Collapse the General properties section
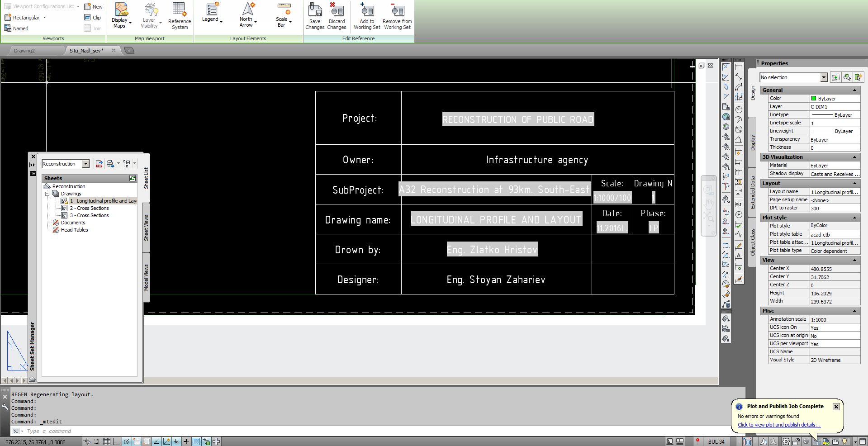 [855, 90]
